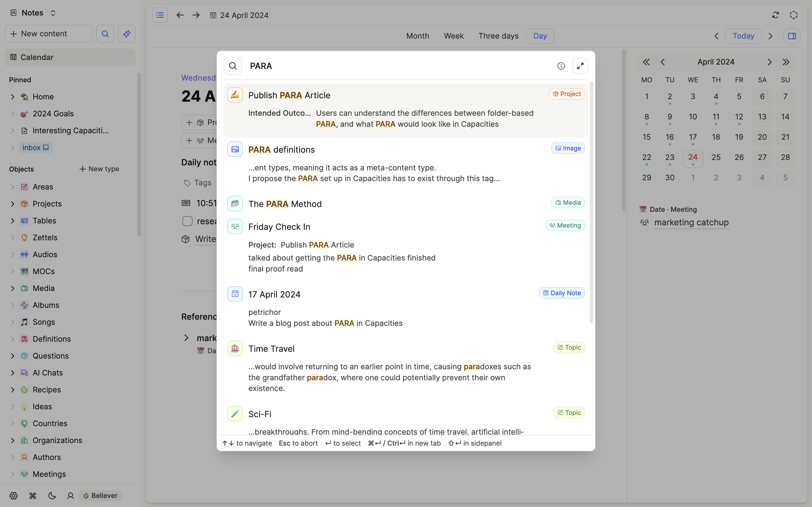Check the research task checkbox
812x507 pixels.
pyautogui.click(x=187, y=221)
